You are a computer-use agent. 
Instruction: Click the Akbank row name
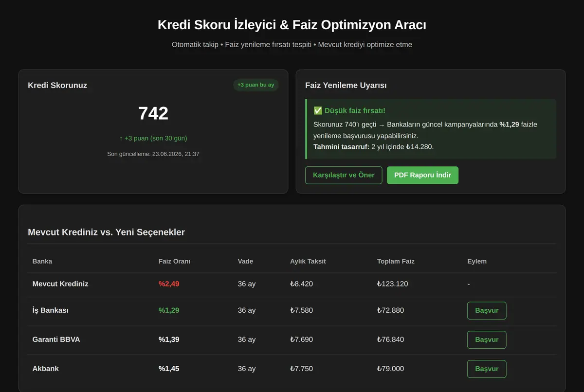45,369
